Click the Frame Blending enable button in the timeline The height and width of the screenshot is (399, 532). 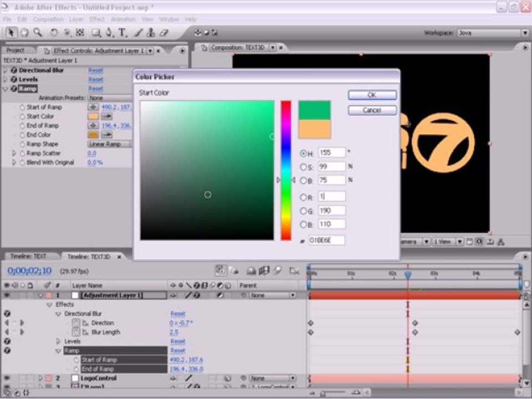pyautogui.click(x=264, y=270)
